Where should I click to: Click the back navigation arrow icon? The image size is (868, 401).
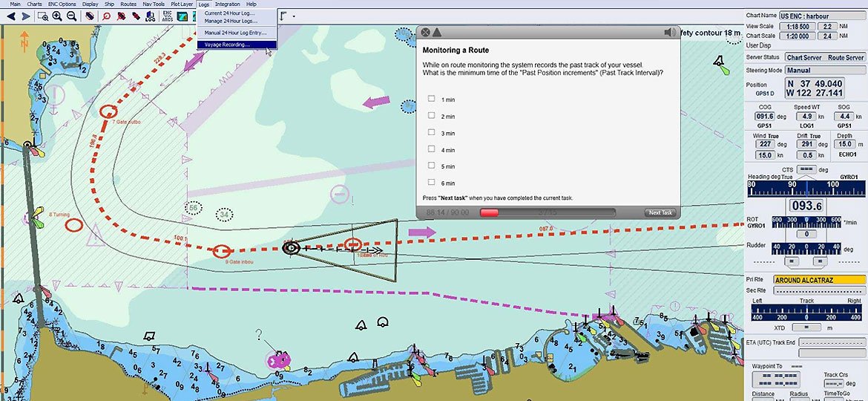pos(11,16)
